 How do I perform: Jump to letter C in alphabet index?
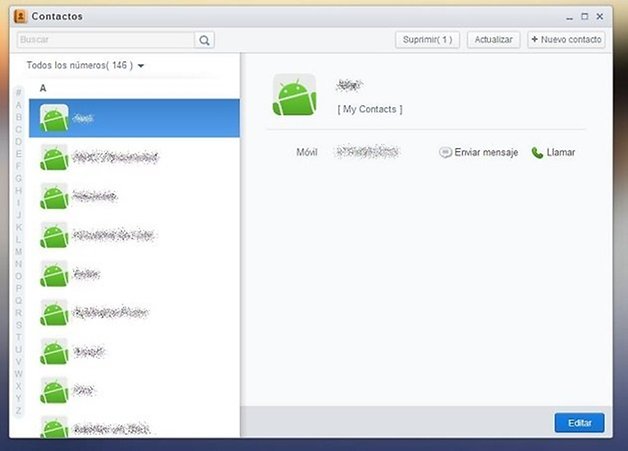[x=18, y=129]
